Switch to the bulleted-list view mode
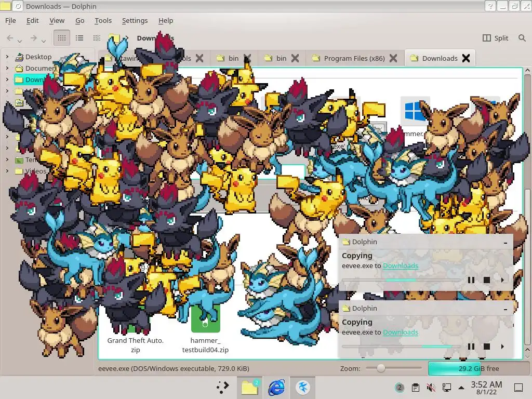The image size is (532, 399). tap(79, 37)
